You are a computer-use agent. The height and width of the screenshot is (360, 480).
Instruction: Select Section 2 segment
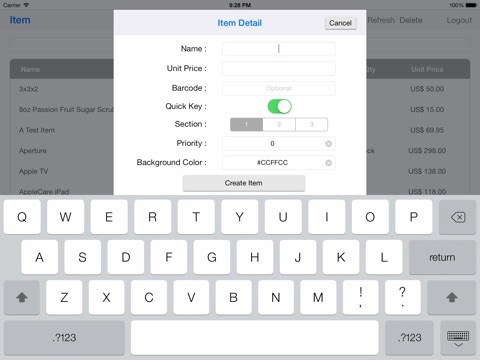tap(279, 124)
